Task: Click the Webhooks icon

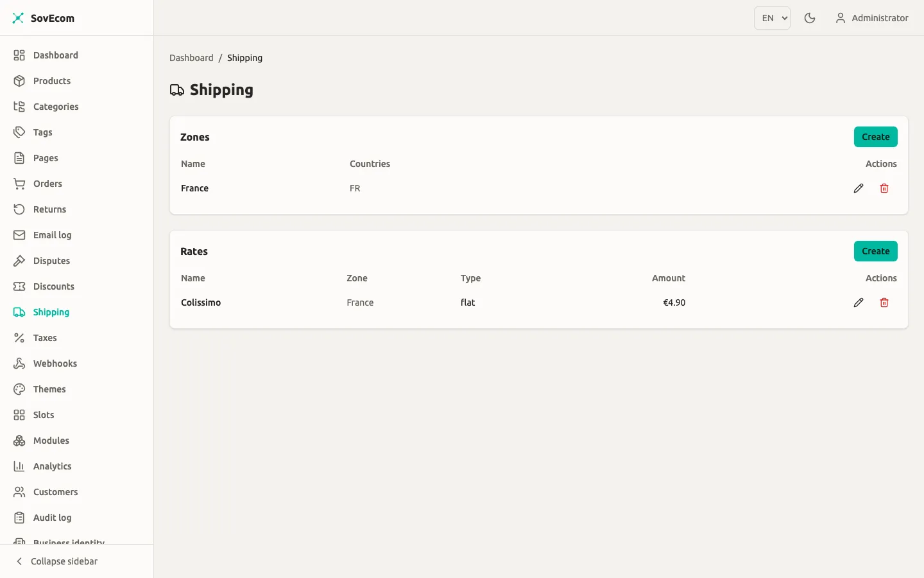Action: [x=19, y=363]
